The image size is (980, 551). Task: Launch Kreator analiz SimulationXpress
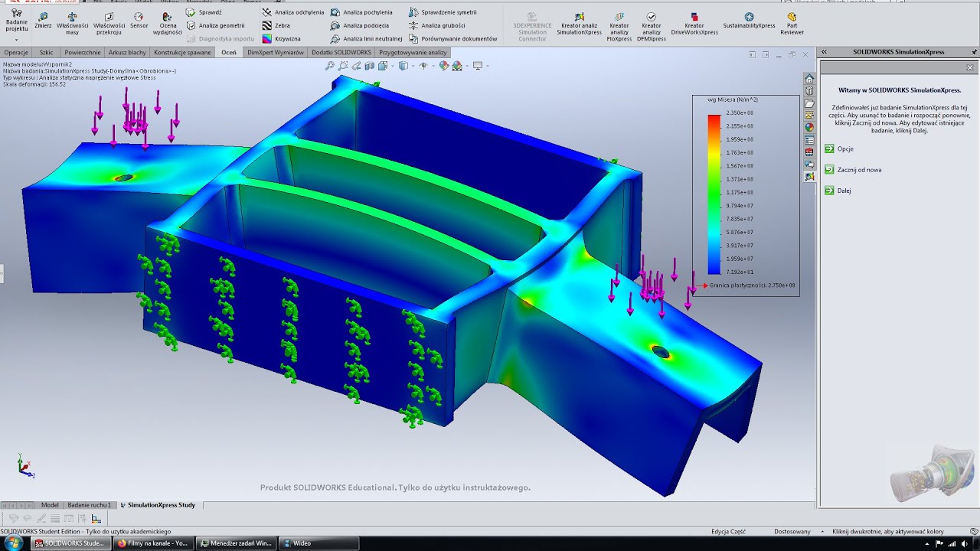(579, 24)
